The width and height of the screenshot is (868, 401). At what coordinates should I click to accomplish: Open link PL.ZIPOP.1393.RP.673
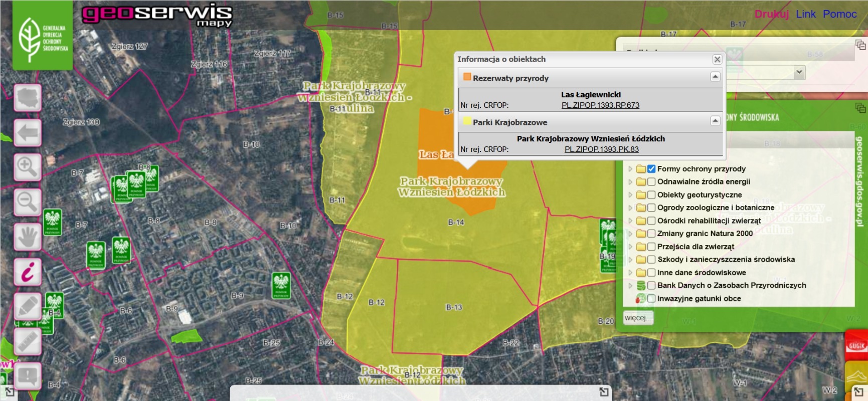click(x=600, y=105)
